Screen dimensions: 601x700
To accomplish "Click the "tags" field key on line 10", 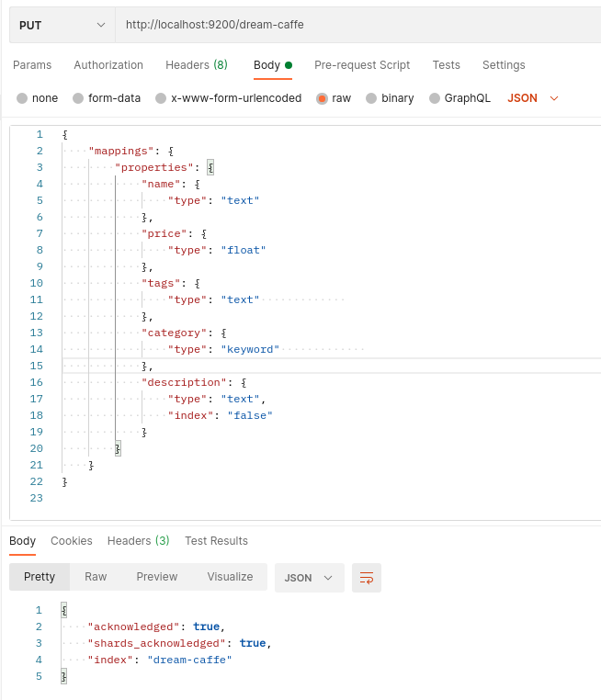I will click(x=161, y=284).
